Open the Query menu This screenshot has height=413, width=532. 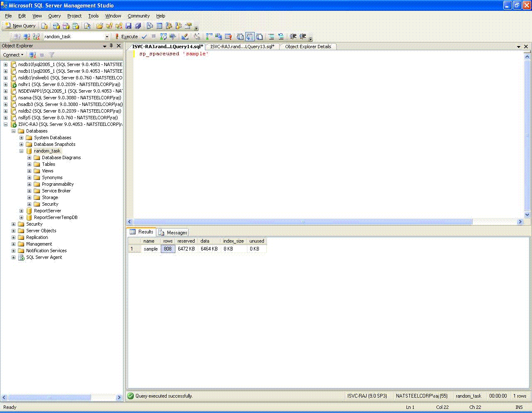pos(54,16)
